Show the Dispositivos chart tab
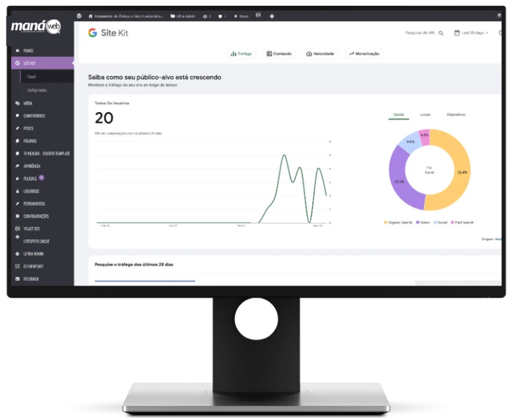The width and height of the screenshot is (518, 420). (x=456, y=114)
